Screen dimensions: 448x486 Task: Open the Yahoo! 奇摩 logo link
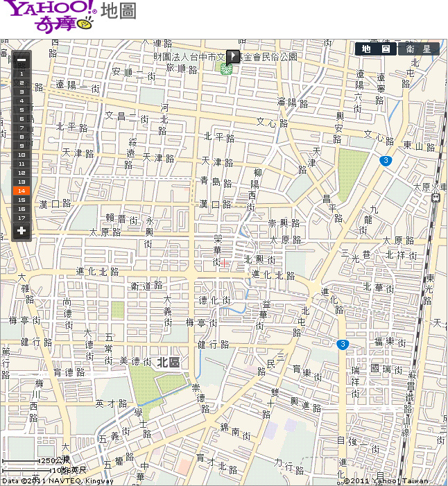(51, 15)
